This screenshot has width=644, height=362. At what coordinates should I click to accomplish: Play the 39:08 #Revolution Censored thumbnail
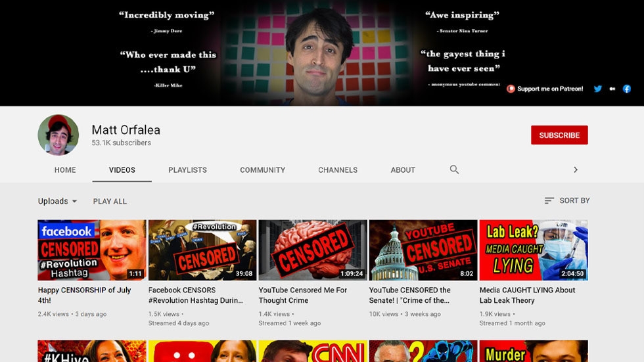202,250
